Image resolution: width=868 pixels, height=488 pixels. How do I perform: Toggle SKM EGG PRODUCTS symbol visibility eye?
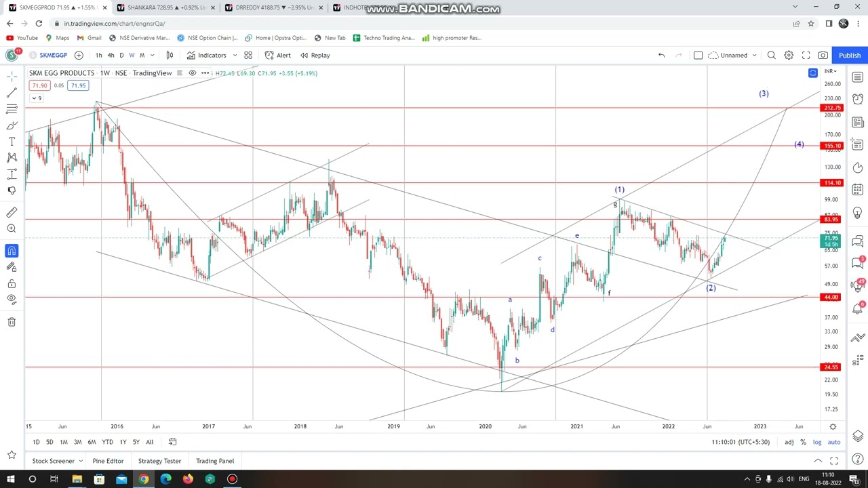click(x=193, y=73)
